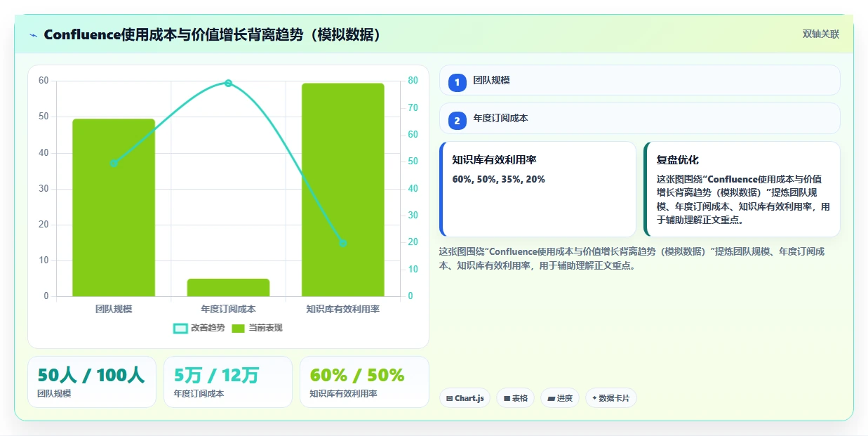Screen dimensions: 868x436
Task: Click the 60% / 50% stat card
Action: [x=364, y=382]
